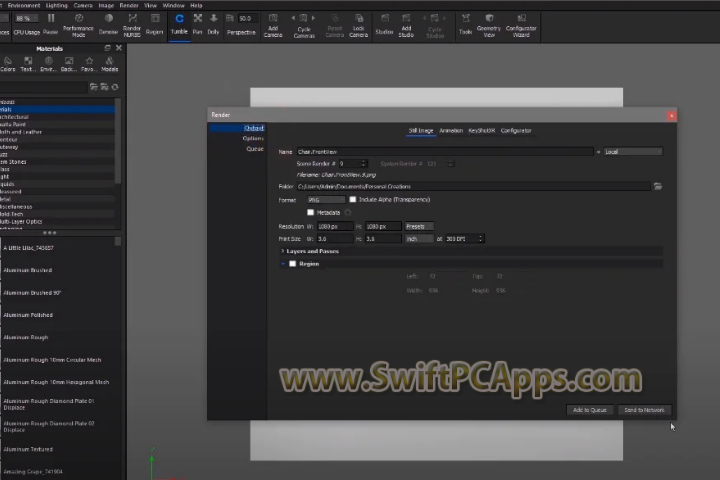The image size is (720, 480).
Task: Open the resolution Presets dropdown
Action: pyautogui.click(x=419, y=226)
